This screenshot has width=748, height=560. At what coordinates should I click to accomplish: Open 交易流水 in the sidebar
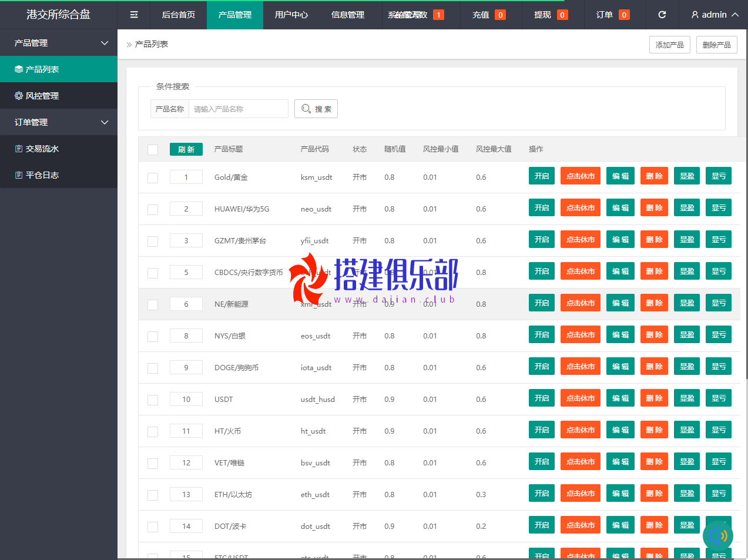click(x=59, y=149)
